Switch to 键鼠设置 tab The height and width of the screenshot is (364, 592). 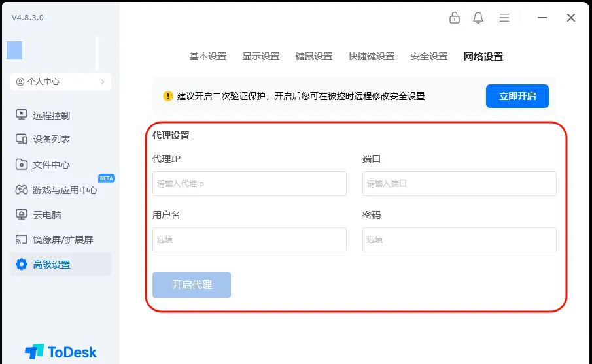point(314,57)
